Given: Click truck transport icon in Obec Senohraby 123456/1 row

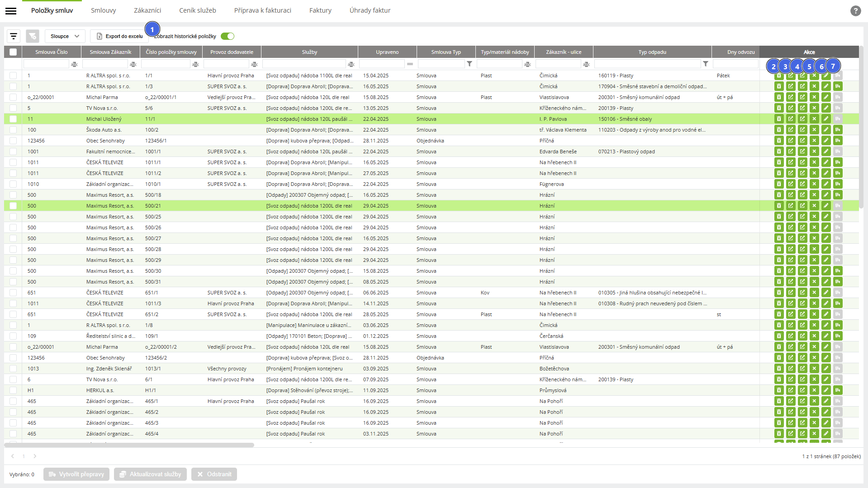Looking at the screenshot, I should pos(838,141).
